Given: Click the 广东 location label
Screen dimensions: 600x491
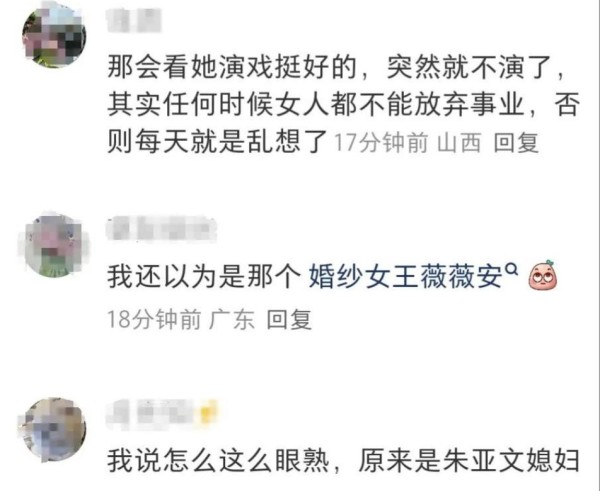Looking at the screenshot, I should click(232, 320).
